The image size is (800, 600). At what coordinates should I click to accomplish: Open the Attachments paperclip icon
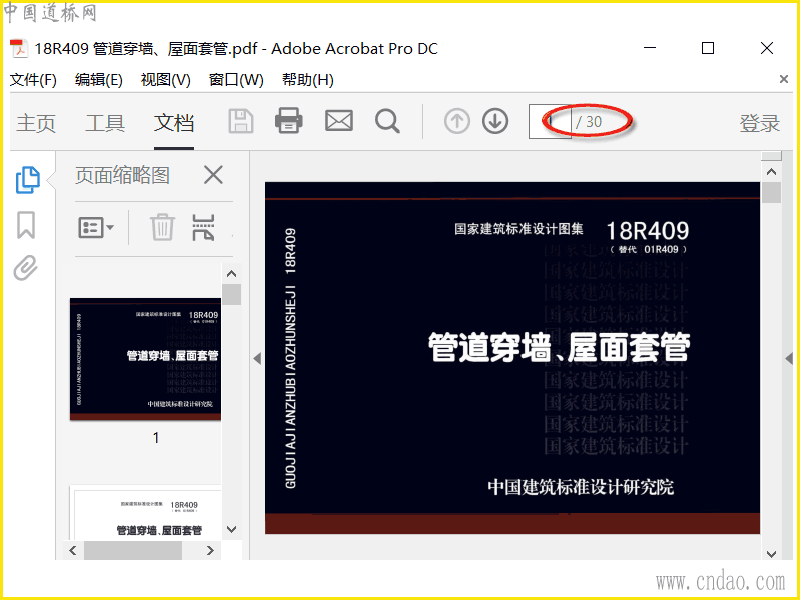26,268
